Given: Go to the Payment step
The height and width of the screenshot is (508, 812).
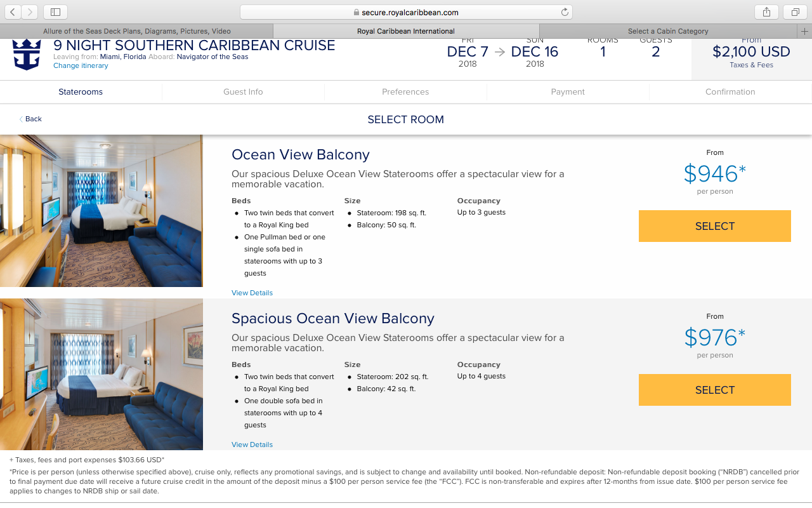Looking at the screenshot, I should pyautogui.click(x=568, y=92).
